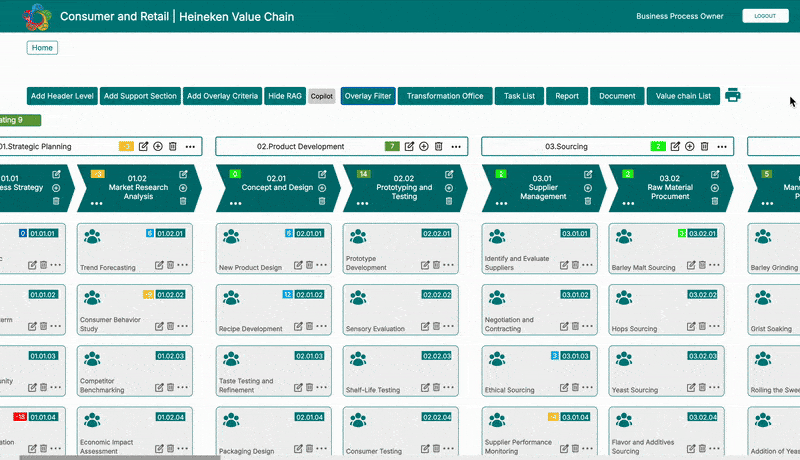Open the 03.01 Supplier Management ellipsis menu

502,203
